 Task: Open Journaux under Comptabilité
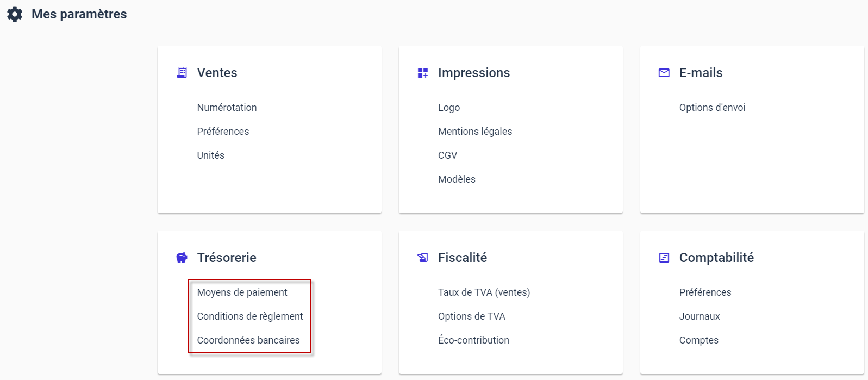click(x=700, y=316)
